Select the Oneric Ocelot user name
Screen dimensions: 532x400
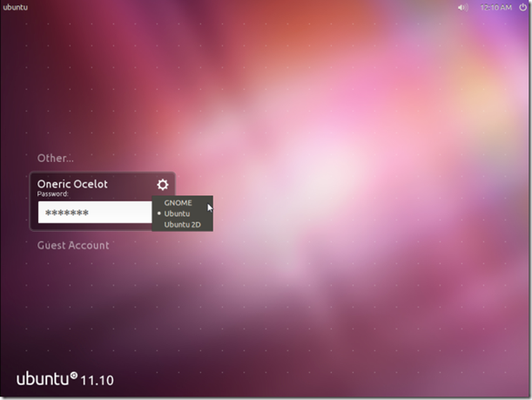click(x=72, y=184)
